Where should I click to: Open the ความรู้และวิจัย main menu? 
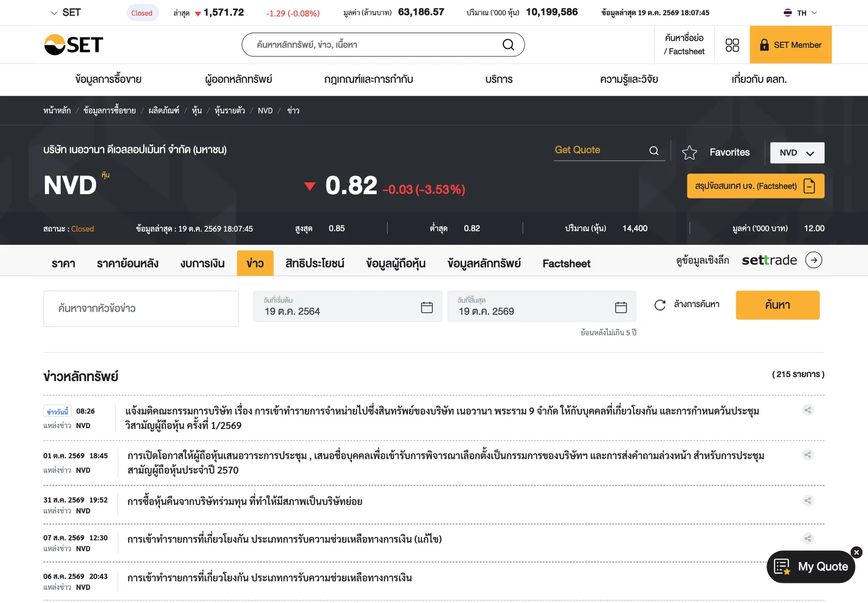[x=629, y=79]
